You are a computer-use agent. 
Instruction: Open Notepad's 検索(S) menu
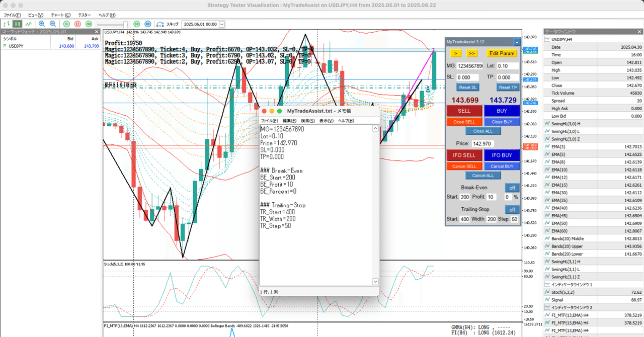click(308, 121)
